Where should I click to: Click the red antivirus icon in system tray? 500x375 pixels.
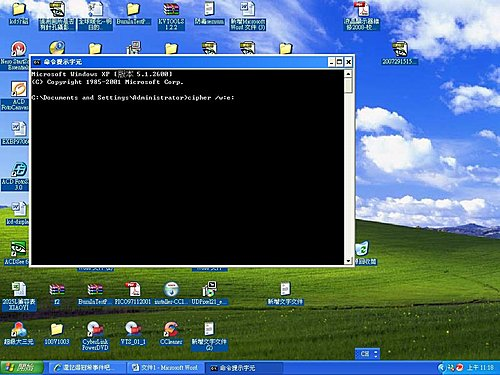460,368
